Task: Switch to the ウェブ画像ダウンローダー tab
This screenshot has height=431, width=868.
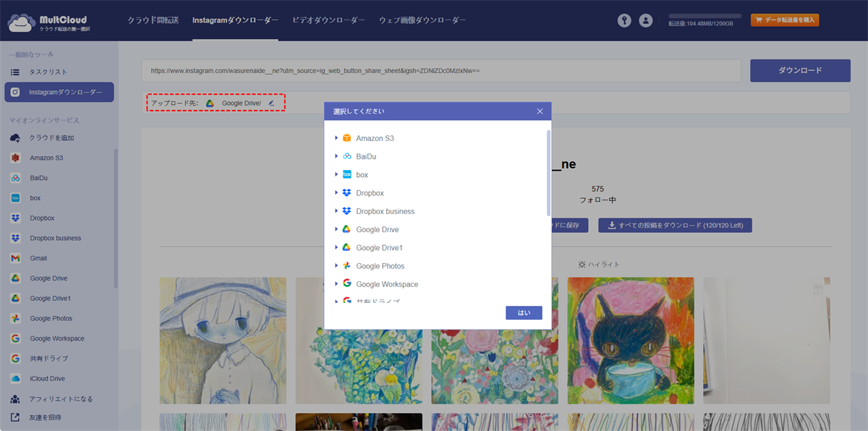Action: (x=422, y=20)
